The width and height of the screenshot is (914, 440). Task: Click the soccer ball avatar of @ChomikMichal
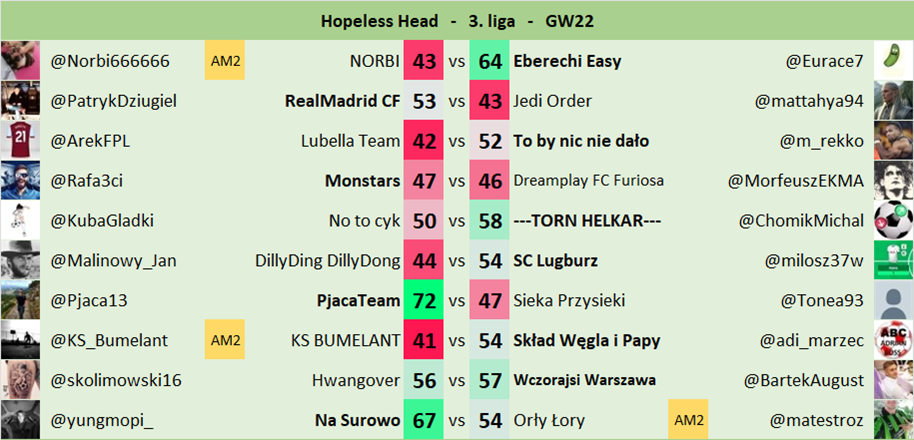pos(893,221)
